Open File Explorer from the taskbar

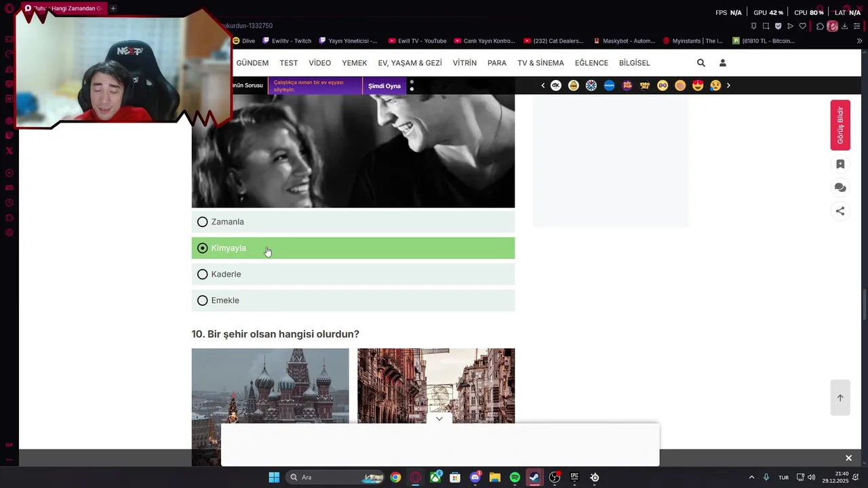495,477
